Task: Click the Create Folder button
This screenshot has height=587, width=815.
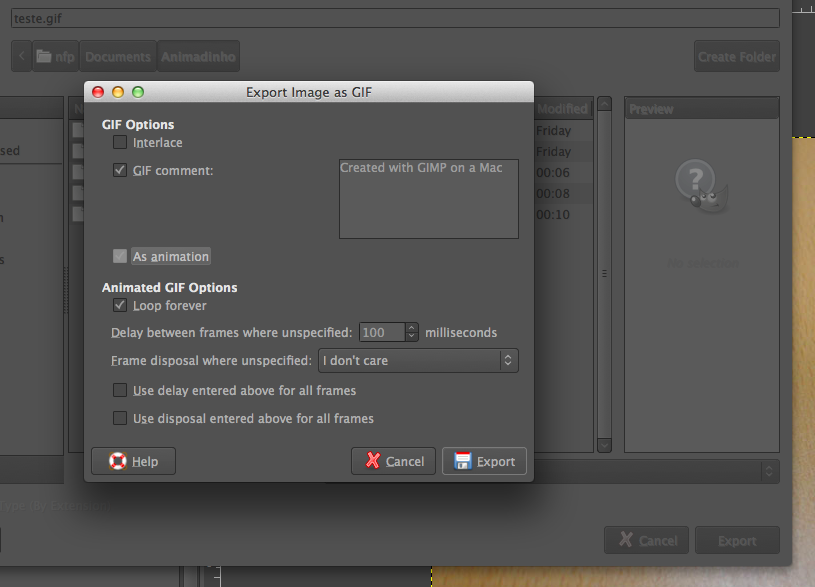Action: pos(736,57)
